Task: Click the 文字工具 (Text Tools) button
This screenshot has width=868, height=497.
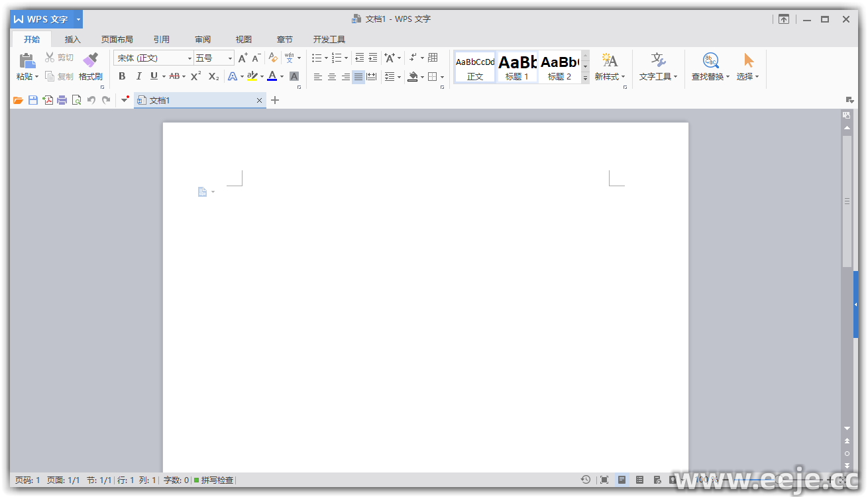Action: [x=658, y=68]
